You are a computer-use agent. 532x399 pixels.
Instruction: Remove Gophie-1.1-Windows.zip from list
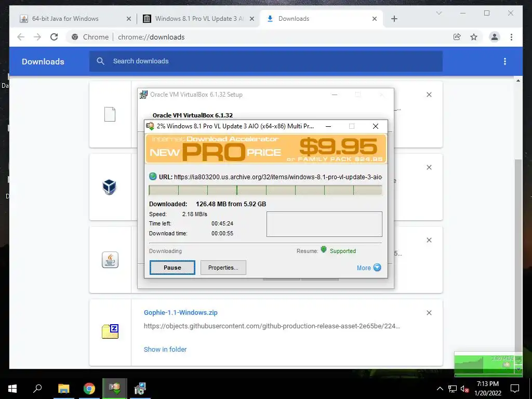pos(429,313)
